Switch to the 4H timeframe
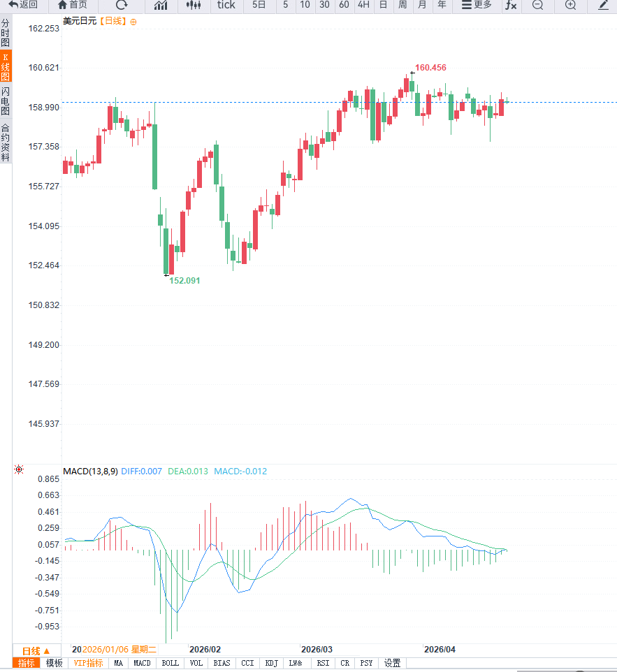This screenshot has width=617, height=672. (x=363, y=6)
